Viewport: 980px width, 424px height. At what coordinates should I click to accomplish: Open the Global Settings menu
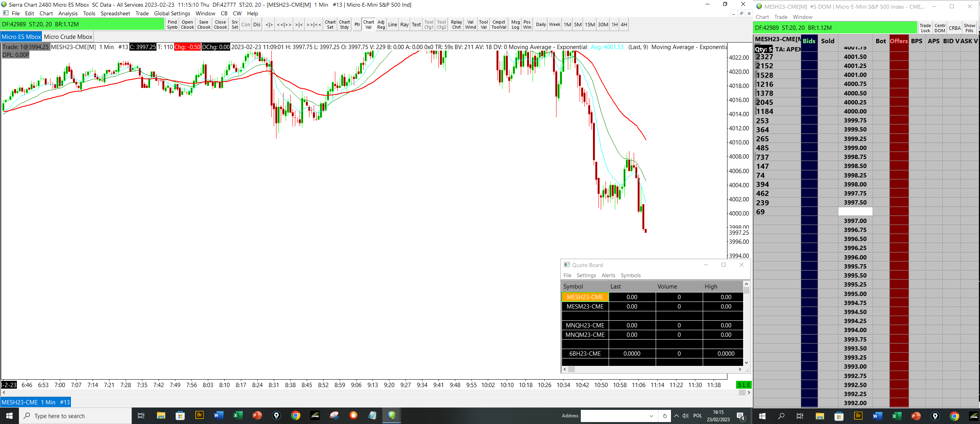click(172, 13)
